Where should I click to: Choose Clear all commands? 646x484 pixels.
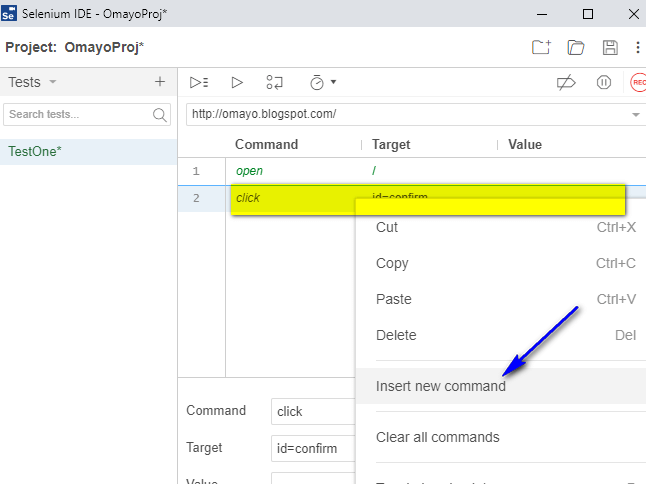tap(501, 437)
